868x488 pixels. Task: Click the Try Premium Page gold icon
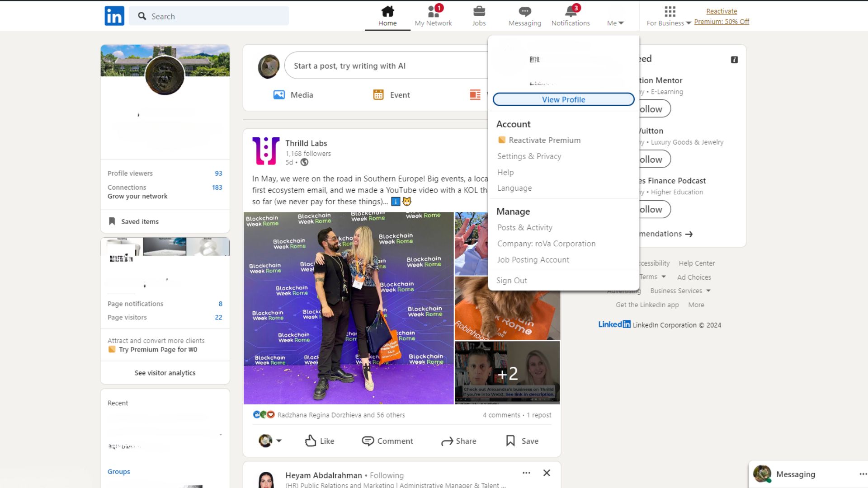(x=112, y=349)
